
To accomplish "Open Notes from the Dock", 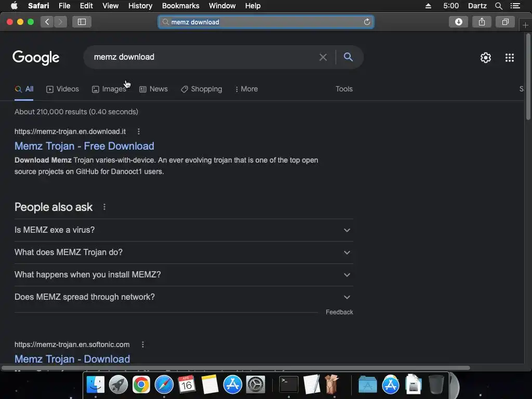I will pyautogui.click(x=210, y=385).
